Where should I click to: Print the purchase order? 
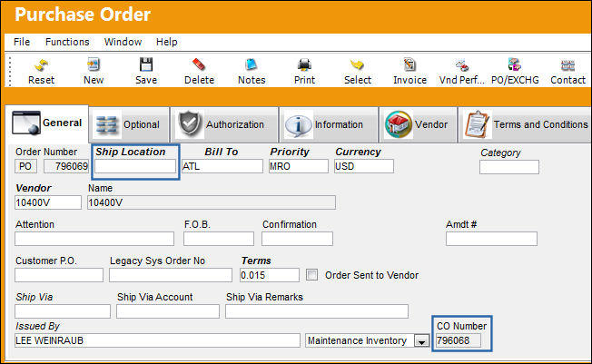(x=304, y=72)
